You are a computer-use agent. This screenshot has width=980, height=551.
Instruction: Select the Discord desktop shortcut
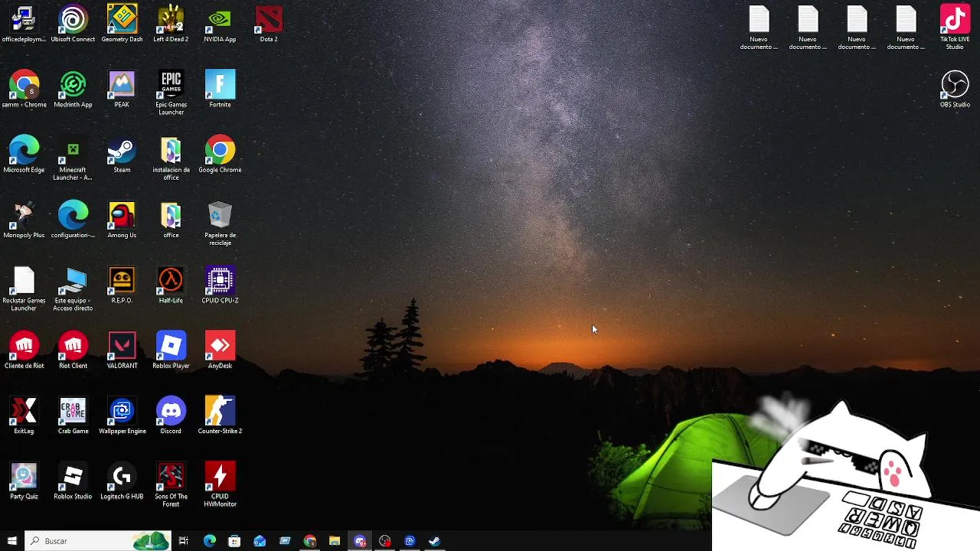[x=171, y=416]
